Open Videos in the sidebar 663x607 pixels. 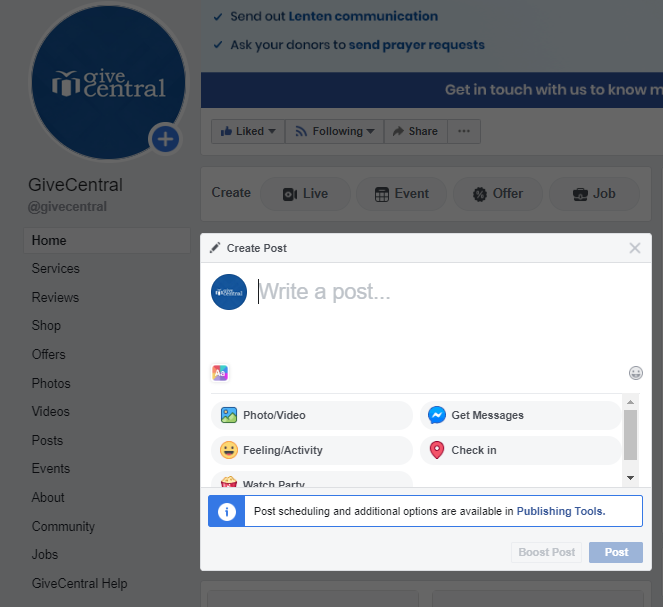[x=50, y=411]
